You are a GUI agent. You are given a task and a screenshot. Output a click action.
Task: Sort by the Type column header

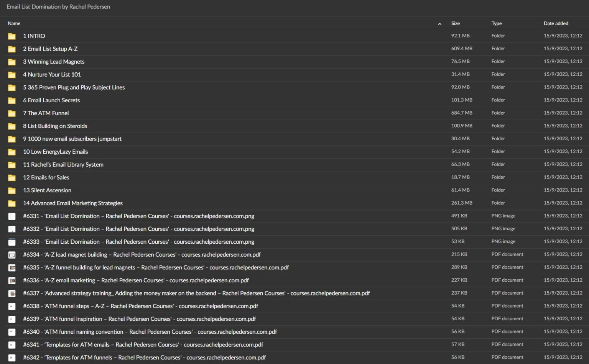(x=496, y=23)
